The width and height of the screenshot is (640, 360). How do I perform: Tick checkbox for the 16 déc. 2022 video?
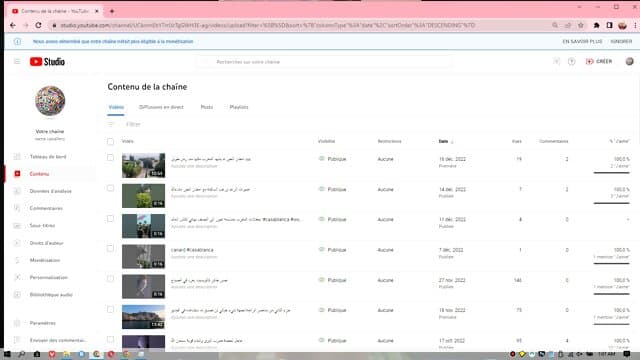click(110, 158)
